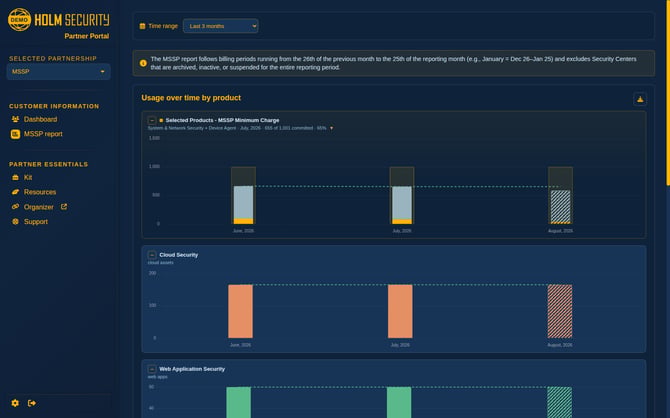Click the Support lifebuoy icon

(x=15, y=221)
